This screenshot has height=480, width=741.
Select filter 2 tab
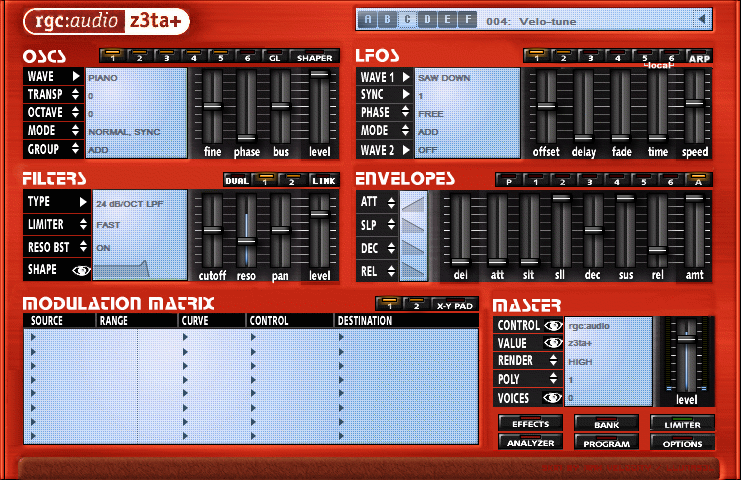(x=292, y=180)
